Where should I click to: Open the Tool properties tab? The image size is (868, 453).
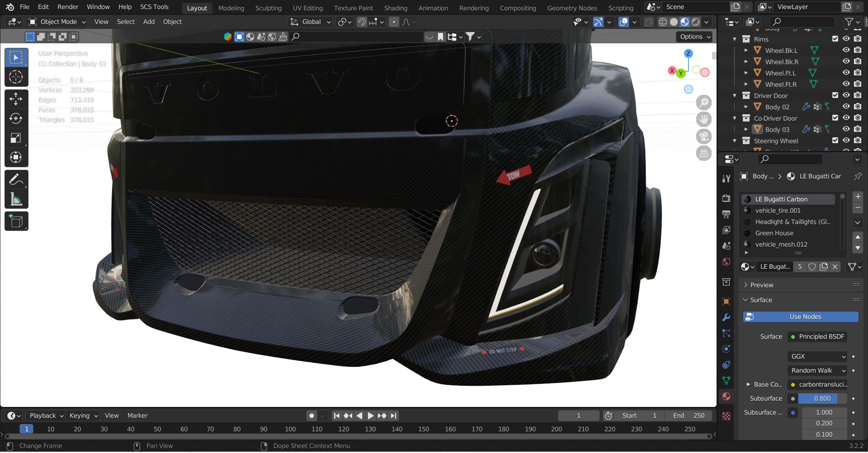coord(726,178)
